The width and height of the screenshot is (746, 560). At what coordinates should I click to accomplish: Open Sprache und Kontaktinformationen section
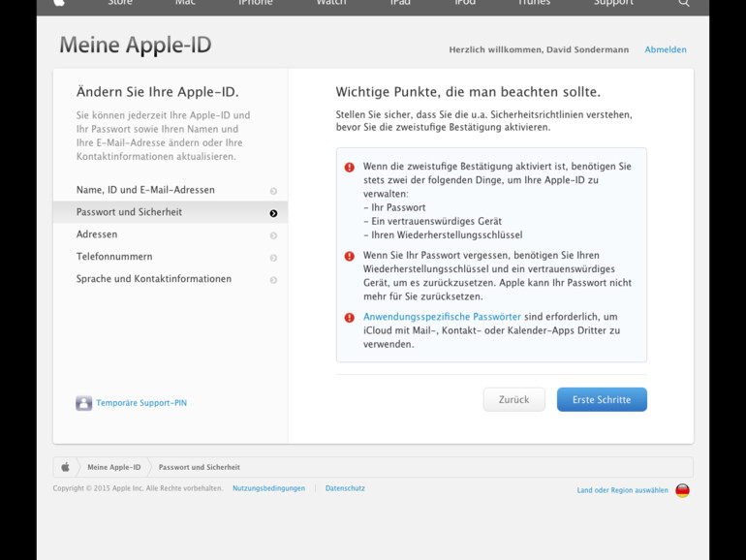point(171,279)
